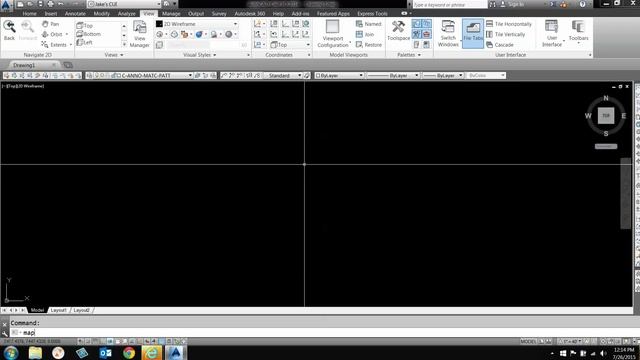Image resolution: width=640 pixels, height=360 pixels.
Task: Click the Back navigation icon
Action: click(x=9, y=31)
